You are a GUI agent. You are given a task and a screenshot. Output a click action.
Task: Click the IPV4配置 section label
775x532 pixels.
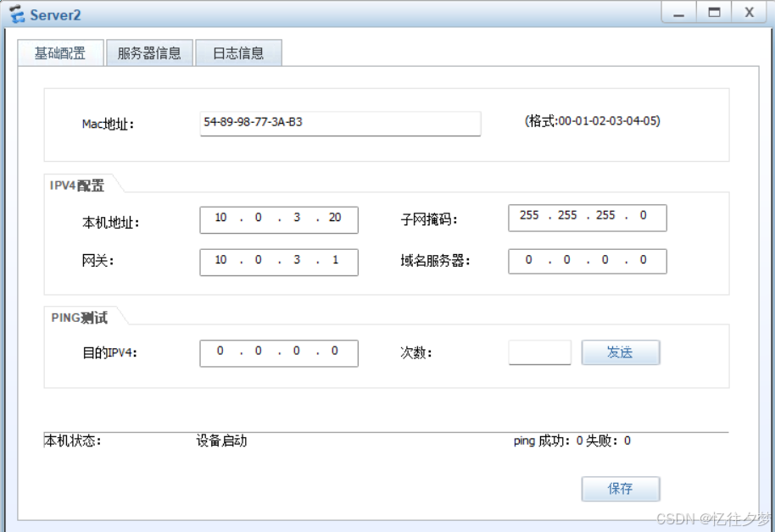77,186
